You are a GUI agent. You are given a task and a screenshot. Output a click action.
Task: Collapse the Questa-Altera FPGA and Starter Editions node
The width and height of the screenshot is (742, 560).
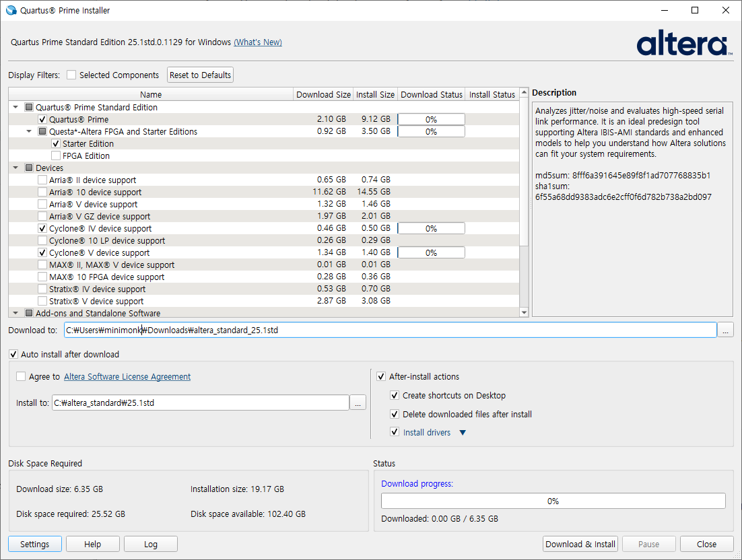pos(29,131)
